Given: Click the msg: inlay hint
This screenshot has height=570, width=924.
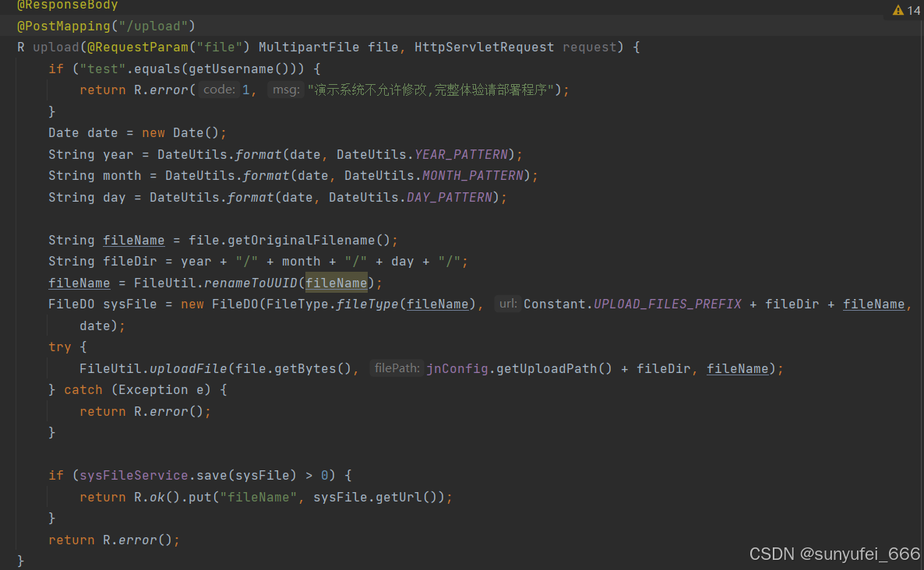Looking at the screenshot, I should coord(286,90).
